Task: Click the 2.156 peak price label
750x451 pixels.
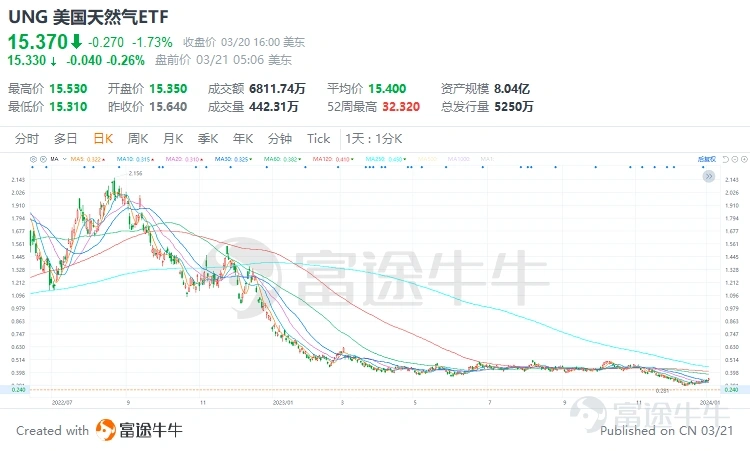Action: coord(135,174)
